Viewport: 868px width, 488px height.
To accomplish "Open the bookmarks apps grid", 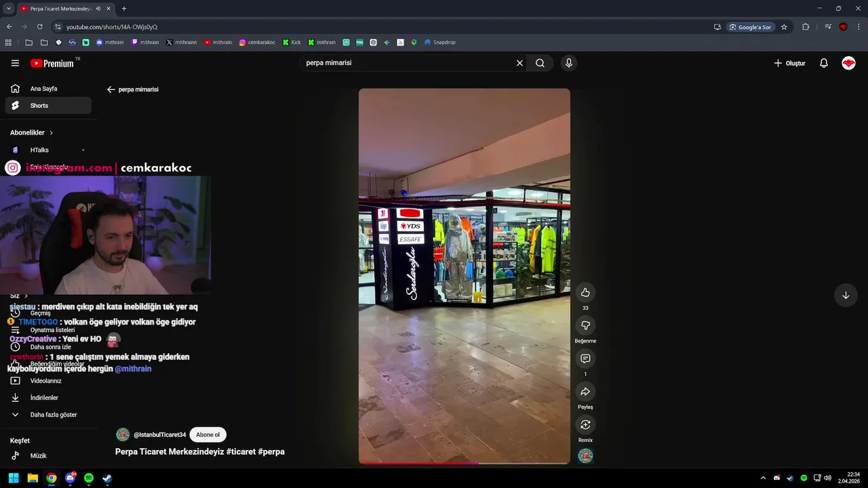I will [x=8, y=42].
